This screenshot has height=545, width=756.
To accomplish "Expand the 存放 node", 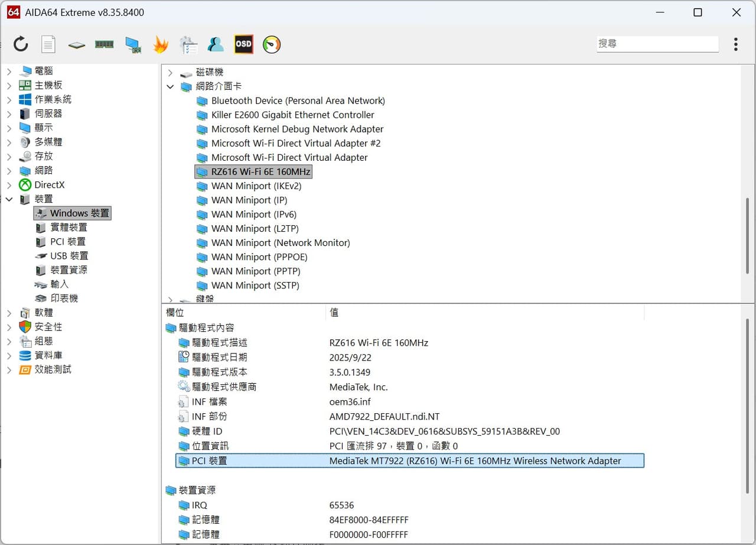I will (x=9, y=156).
